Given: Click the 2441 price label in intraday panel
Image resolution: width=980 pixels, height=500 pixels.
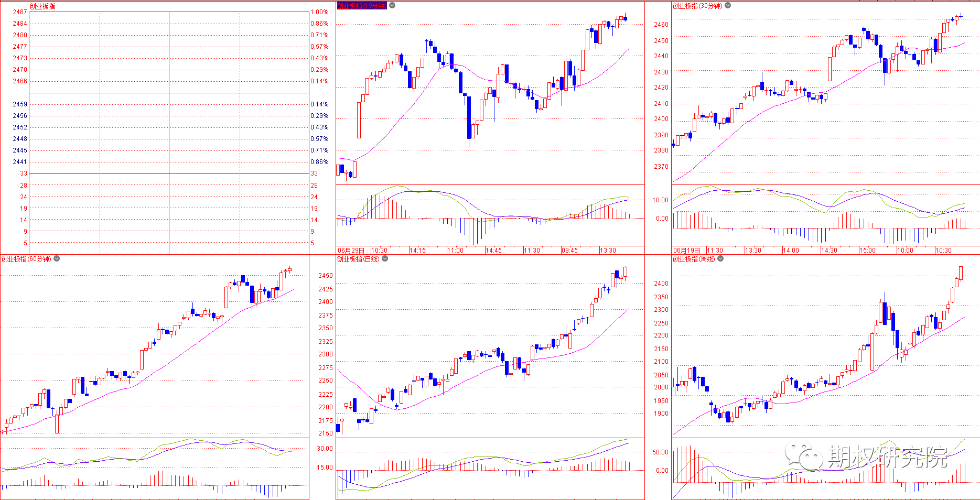Looking at the screenshot, I should click(x=20, y=162).
